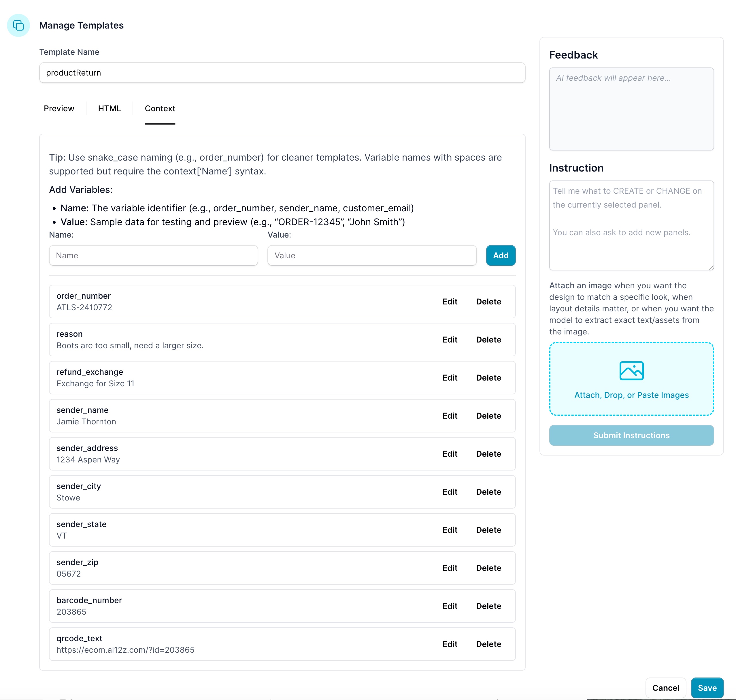736x700 pixels.
Task: Edit the refund_exchange variable
Action: [450, 378]
